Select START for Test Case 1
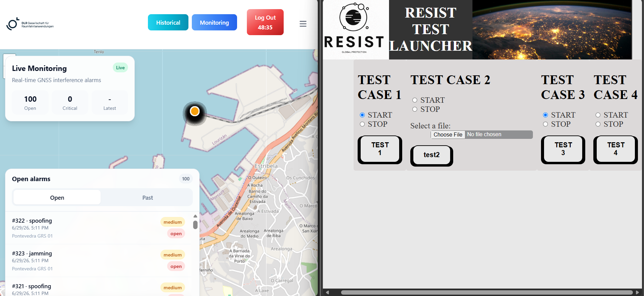 [362, 115]
